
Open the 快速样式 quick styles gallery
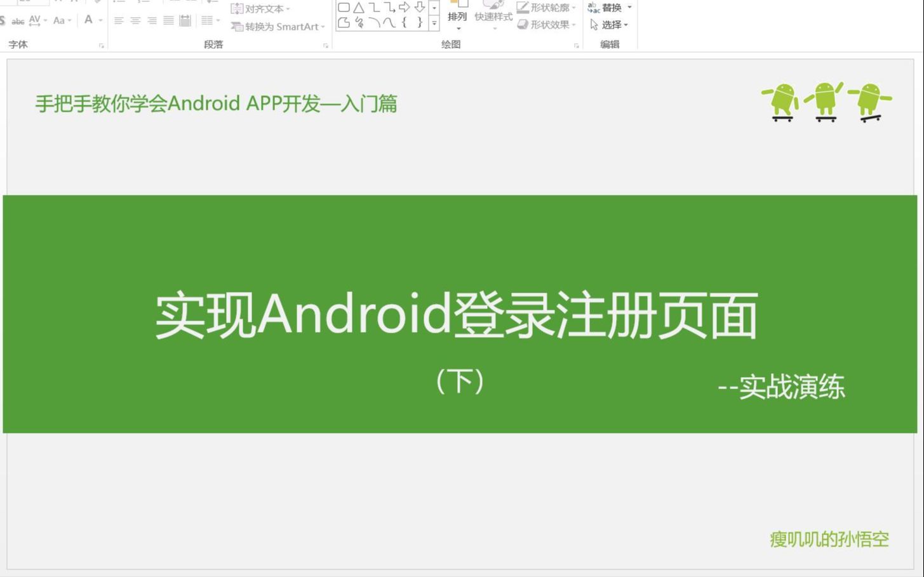tap(493, 17)
